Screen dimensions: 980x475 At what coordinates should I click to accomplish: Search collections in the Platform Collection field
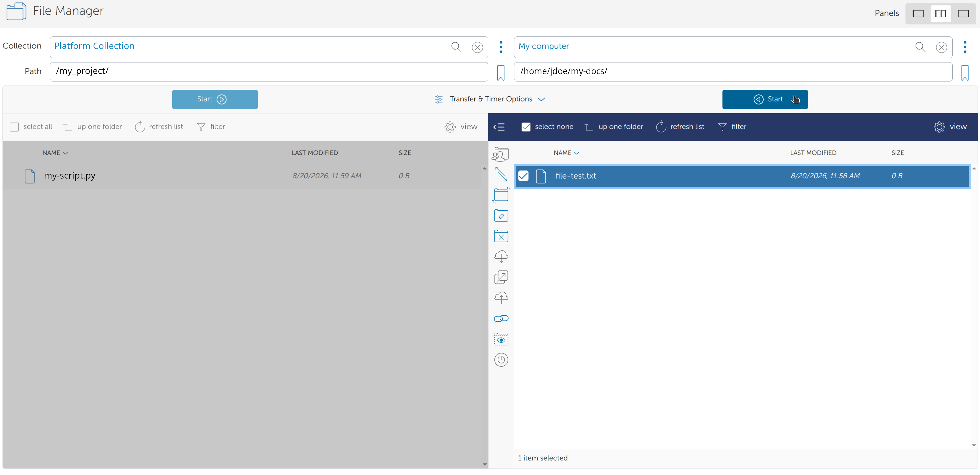point(456,47)
